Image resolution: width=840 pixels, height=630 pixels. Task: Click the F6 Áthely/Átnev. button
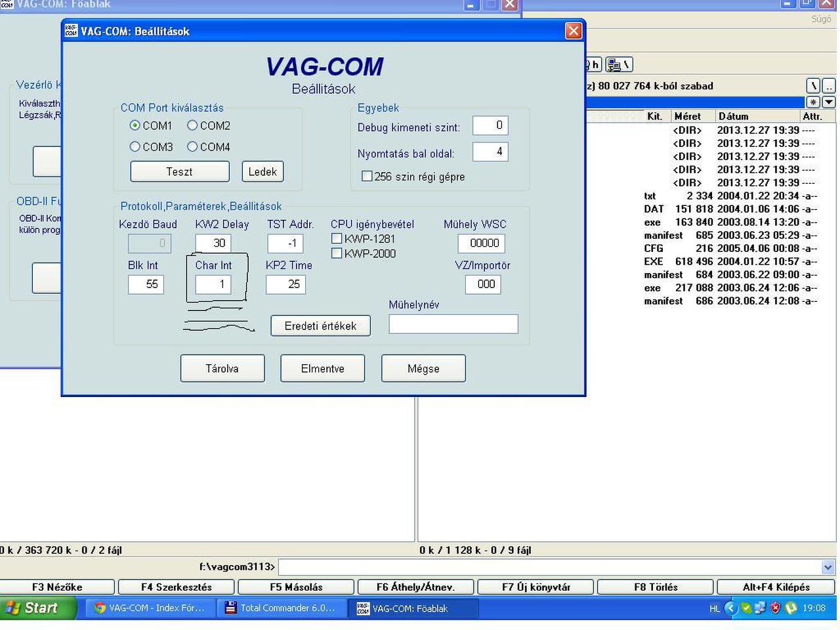click(416, 587)
